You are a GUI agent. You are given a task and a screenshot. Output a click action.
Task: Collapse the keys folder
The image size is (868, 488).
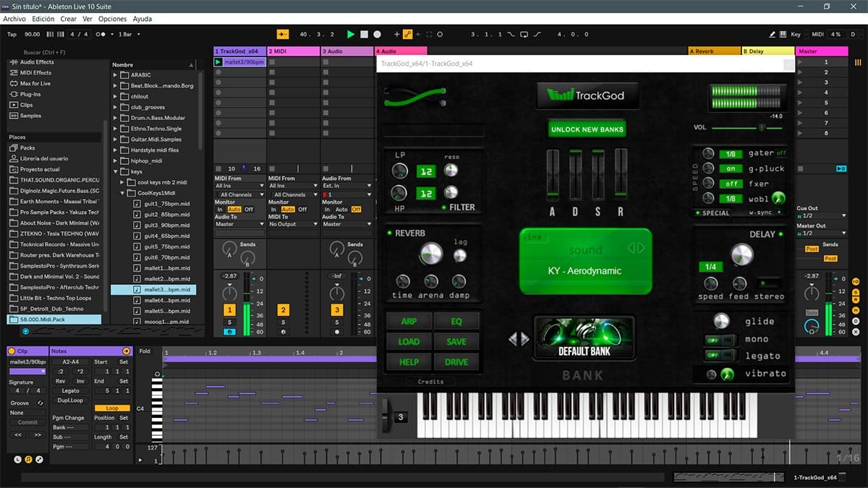(x=115, y=172)
